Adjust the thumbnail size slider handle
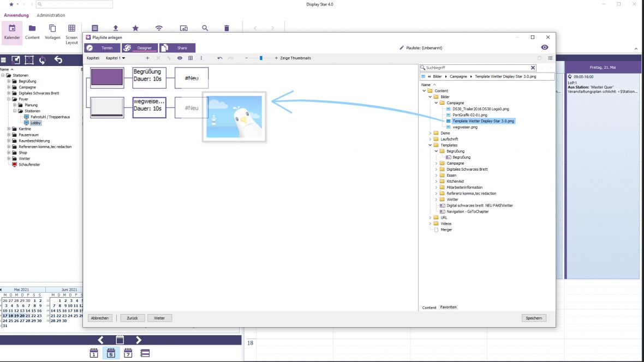Screen dimensions: 644x362 [x=261, y=58]
